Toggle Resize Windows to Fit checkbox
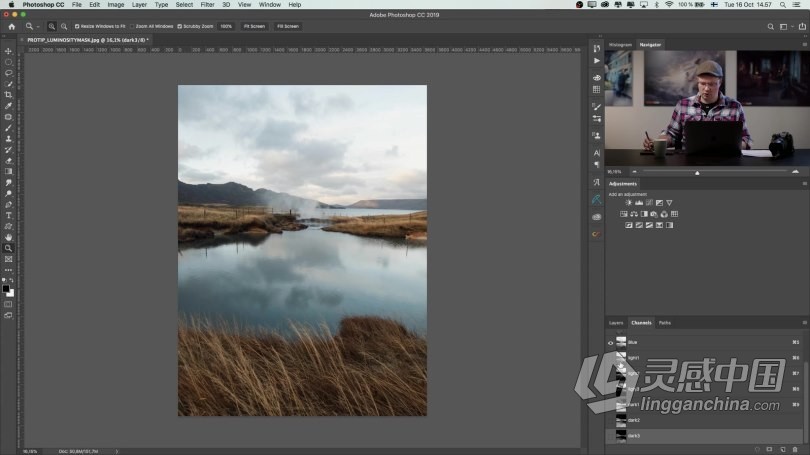Image resolution: width=810 pixels, height=455 pixels. click(x=77, y=26)
